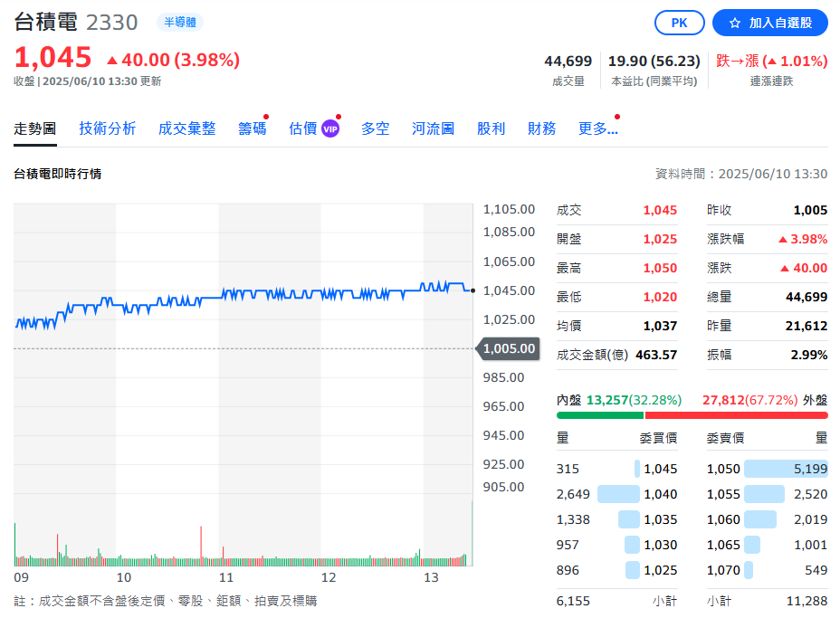Image resolution: width=840 pixels, height=618 pixels.
Task: Click the red 外盤 portion of ratio bar
Action: point(737,415)
